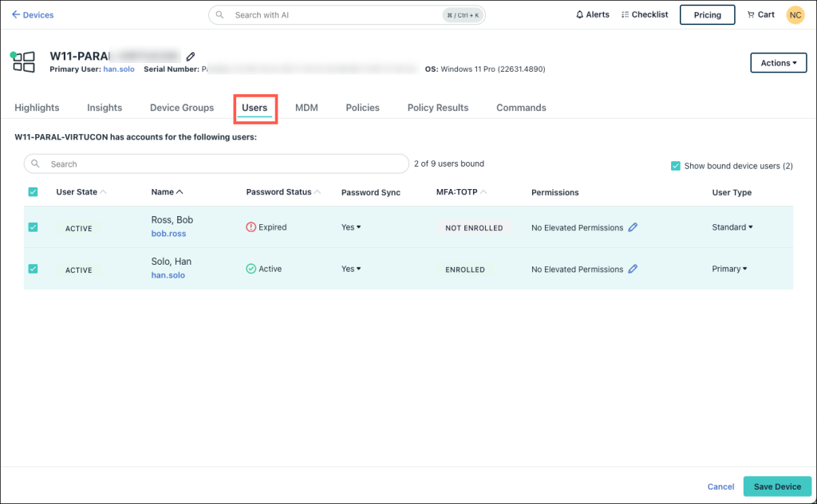Toggle the select-all users checkbox
The width and height of the screenshot is (817, 504).
click(33, 192)
